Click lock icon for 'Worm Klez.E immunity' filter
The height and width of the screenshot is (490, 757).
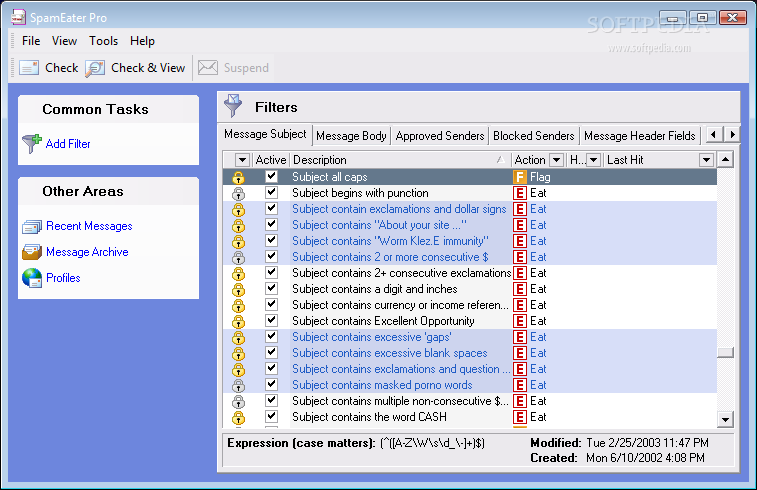pos(238,241)
